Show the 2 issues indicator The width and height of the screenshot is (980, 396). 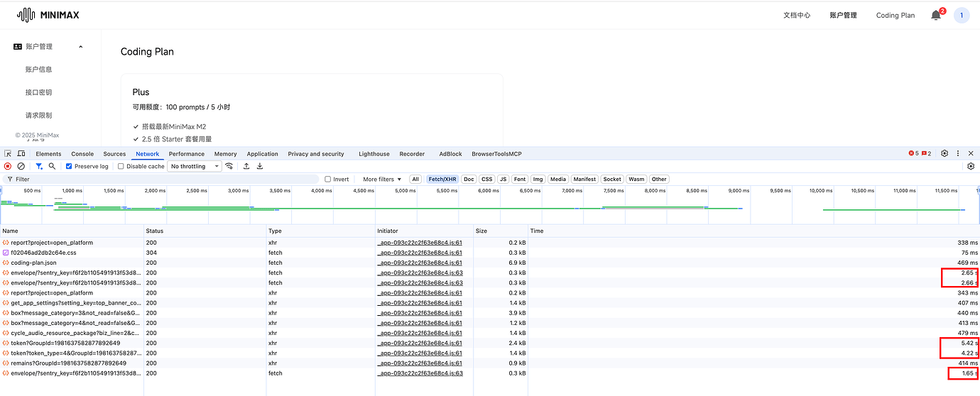926,153
